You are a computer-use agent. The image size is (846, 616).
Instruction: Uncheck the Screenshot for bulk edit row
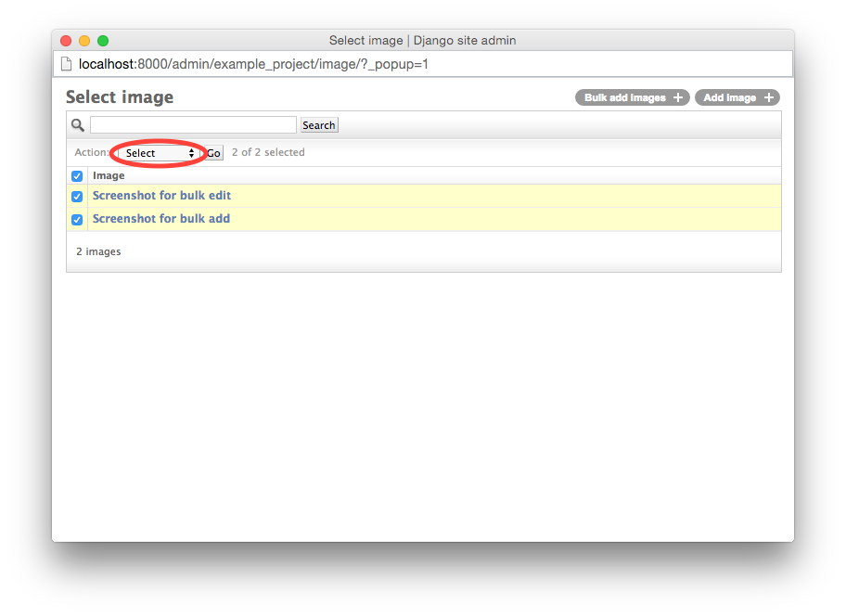tap(77, 197)
